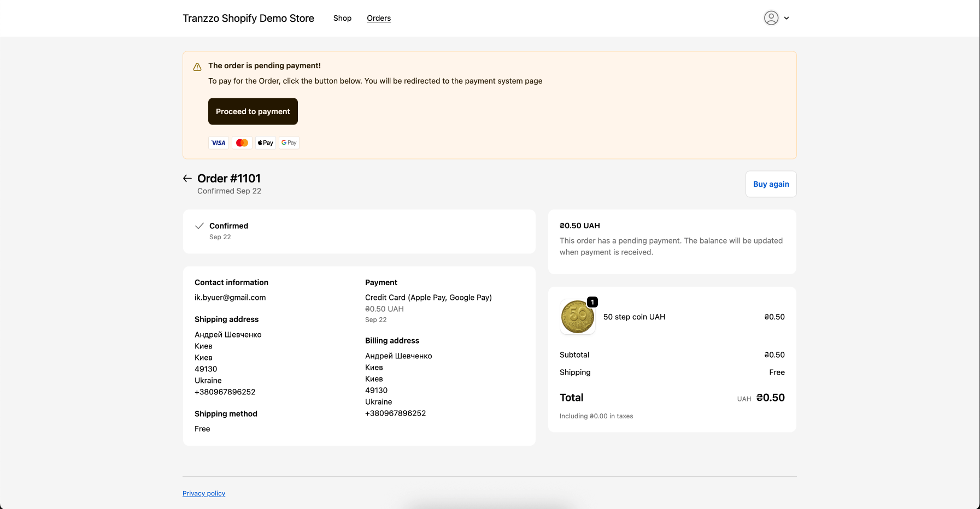Viewport: 980px width, 509px height.
Task: Click the back arrow beside Order #1101
Action: click(187, 179)
